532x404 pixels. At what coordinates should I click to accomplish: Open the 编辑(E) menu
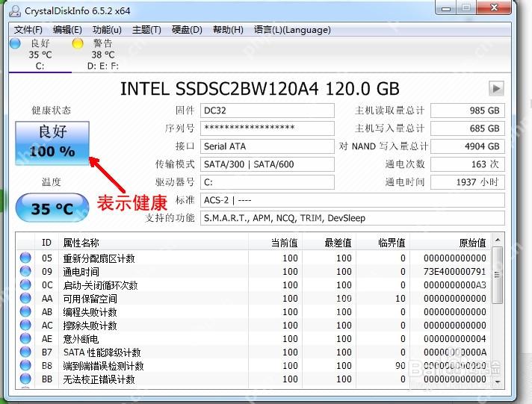pyautogui.click(x=67, y=30)
